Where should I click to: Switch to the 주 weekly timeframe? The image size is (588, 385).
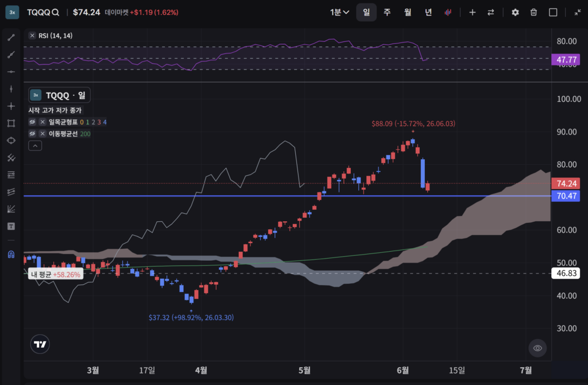pyautogui.click(x=387, y=13)
